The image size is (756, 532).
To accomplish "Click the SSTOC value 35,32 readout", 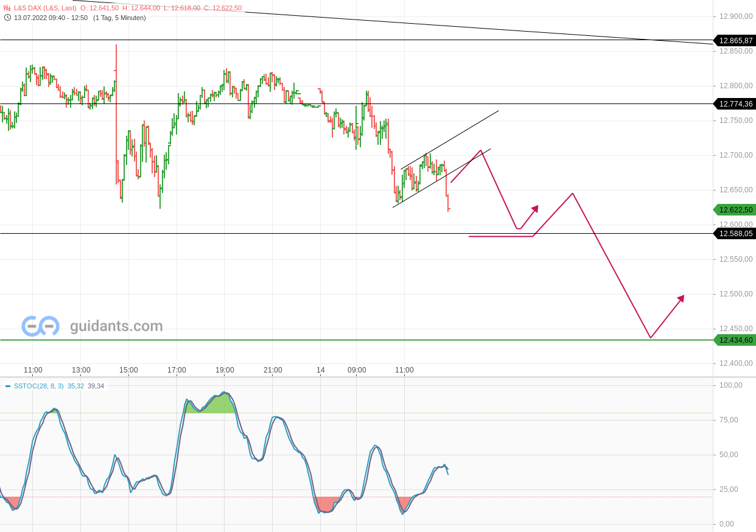I will point(76,386).
